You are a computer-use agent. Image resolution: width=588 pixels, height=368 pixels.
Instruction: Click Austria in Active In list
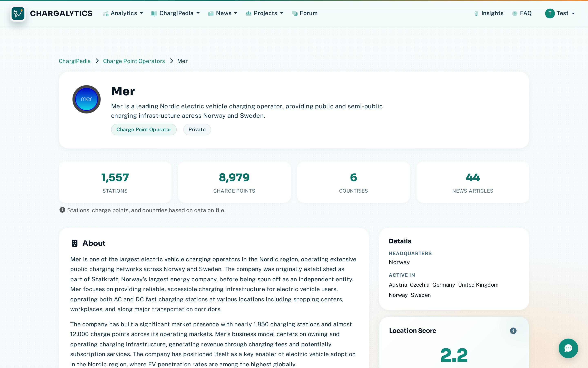point(398,285)
